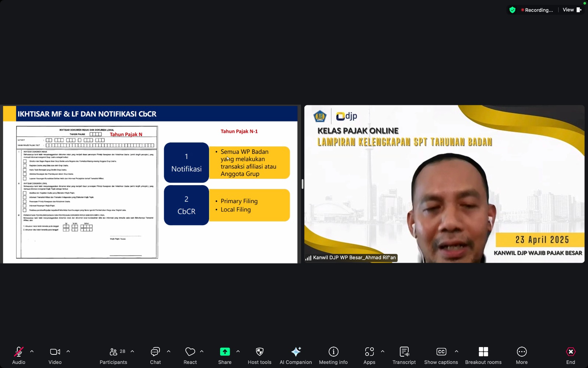This screenshot has height=368, width=588.
Task: Open Breakout rooms
Action: pyautogui.click(x=483, y=355)
